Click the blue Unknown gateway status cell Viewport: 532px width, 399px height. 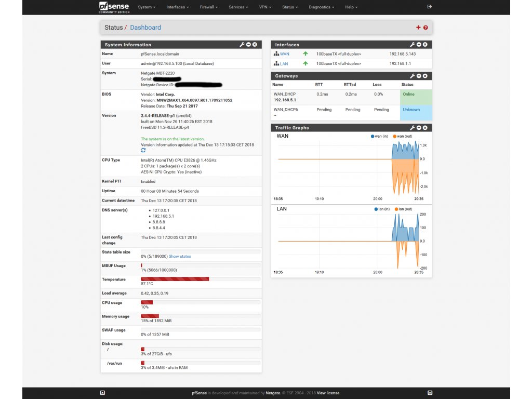416,113
